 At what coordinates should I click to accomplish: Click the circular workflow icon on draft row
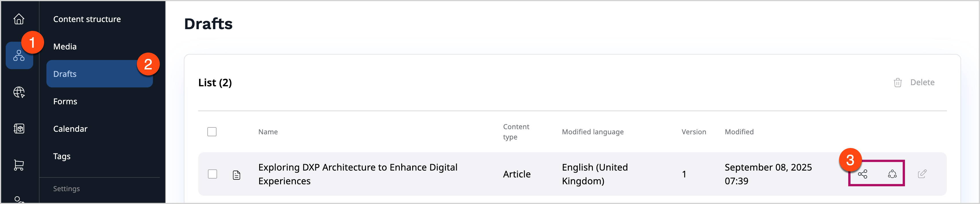point(892,174)
